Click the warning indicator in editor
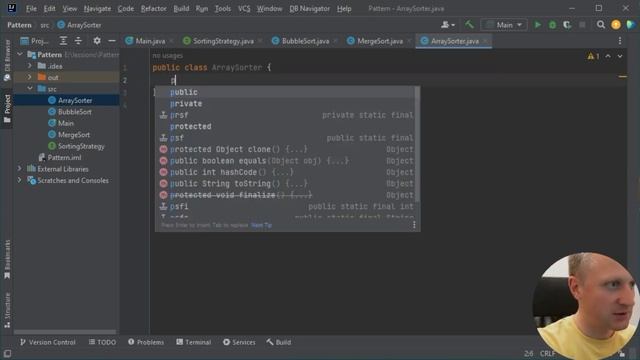Screen dimensions: 640x360 [x=593, y=56]
